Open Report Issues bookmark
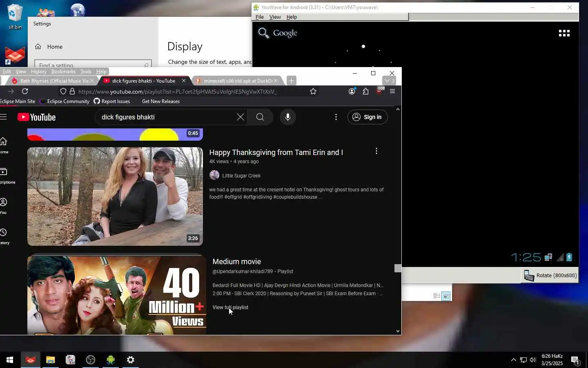The image size is (588, 368). pos(112,101)
